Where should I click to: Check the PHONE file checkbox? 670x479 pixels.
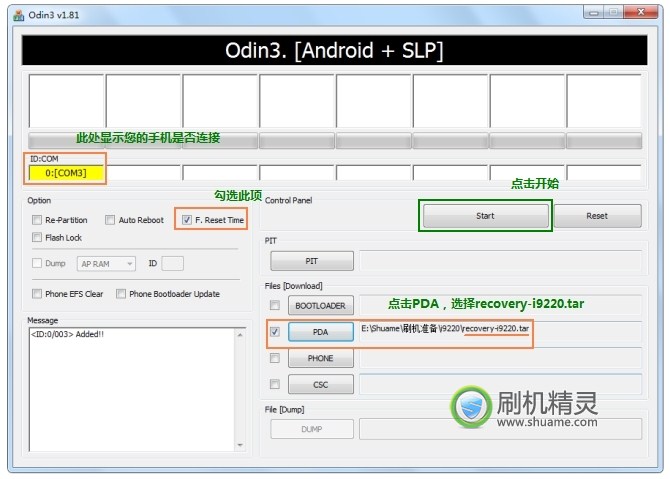pyautogui.click(x=275, y=358)
